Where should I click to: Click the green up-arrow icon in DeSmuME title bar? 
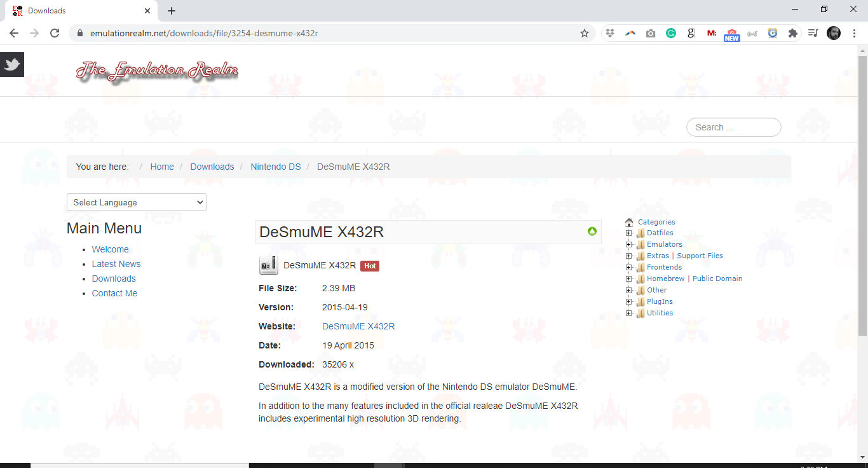[x=592, y=231]
